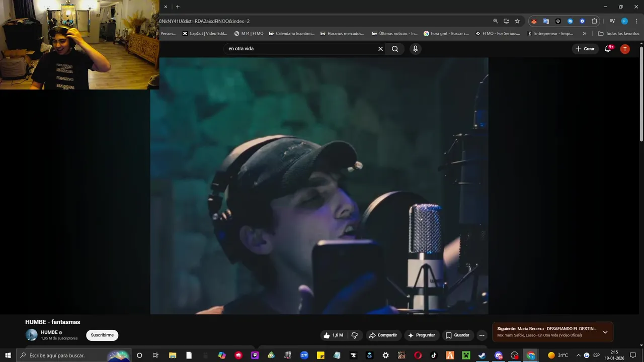
Task: Open Settings gear in the taskbar
Action: pyautogui.click(x=385, y=355)
